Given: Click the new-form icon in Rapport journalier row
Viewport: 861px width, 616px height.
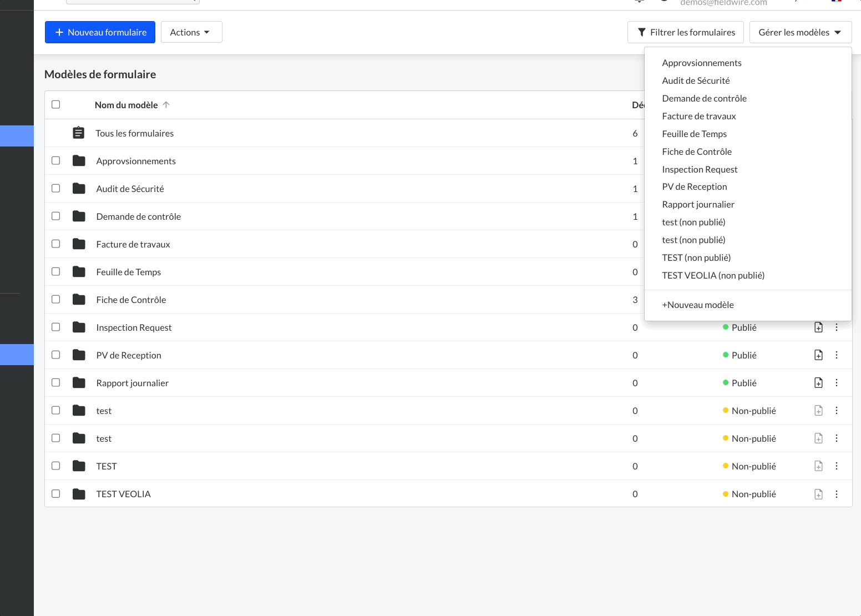Looking at the screenshot, I should (818, 383).
